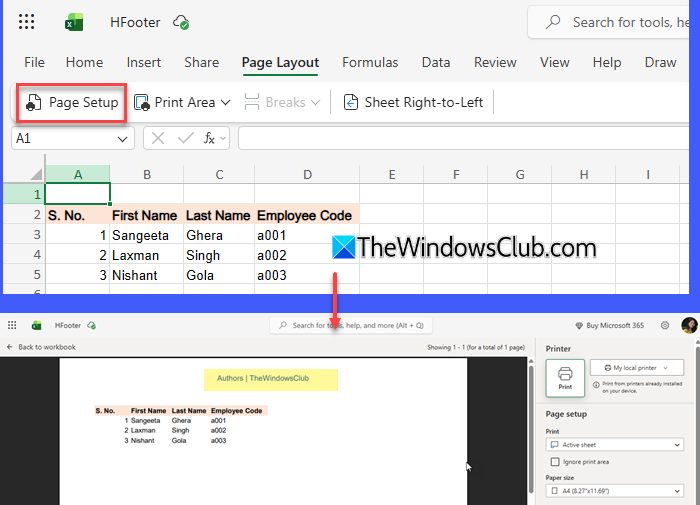This screenshot has width=700, height=505.
Task: Switch to the Insert tab
Action: click(x=144, y=62)
